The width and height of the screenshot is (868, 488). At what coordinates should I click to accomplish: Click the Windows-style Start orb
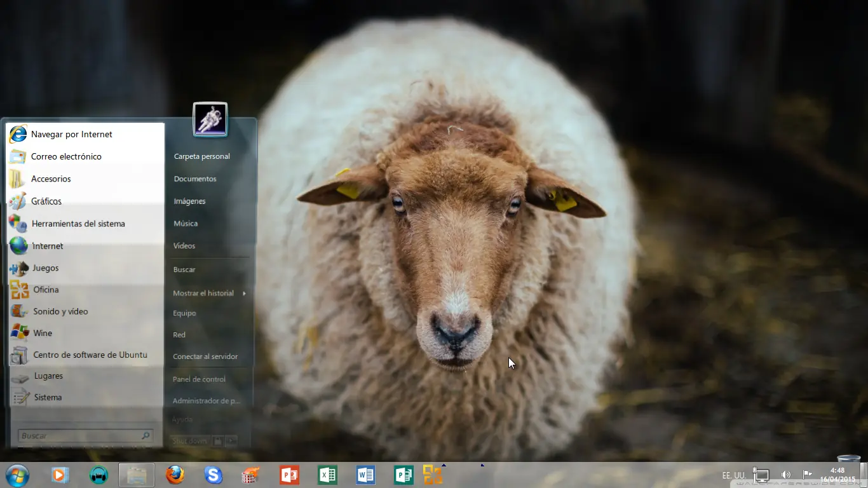17,475
